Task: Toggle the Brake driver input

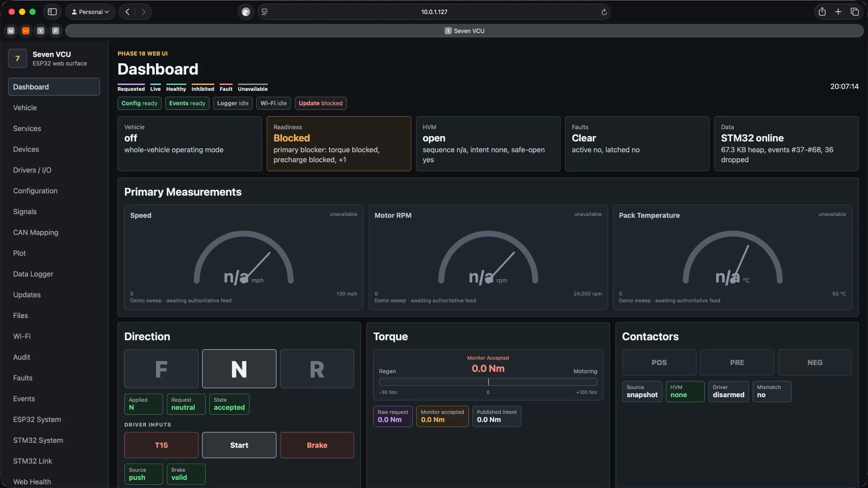Action: [317, 445]
